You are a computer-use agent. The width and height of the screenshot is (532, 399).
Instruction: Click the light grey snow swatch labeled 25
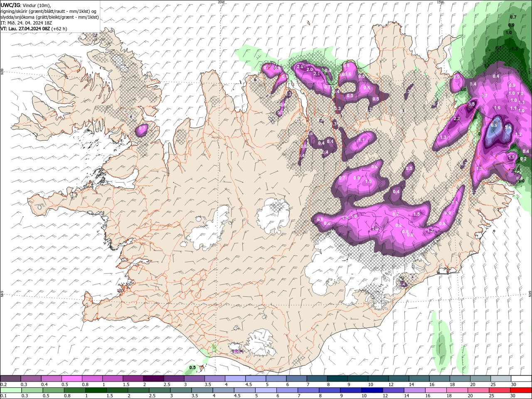click(501, 379)
